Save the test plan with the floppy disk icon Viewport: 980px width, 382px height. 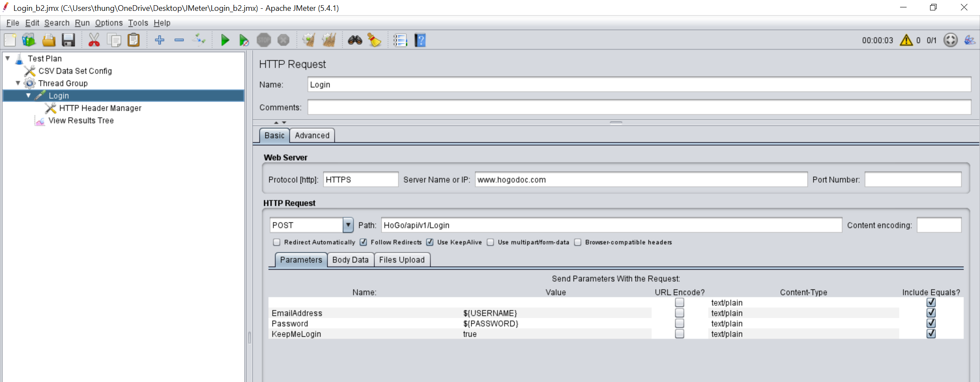point(69,40)
